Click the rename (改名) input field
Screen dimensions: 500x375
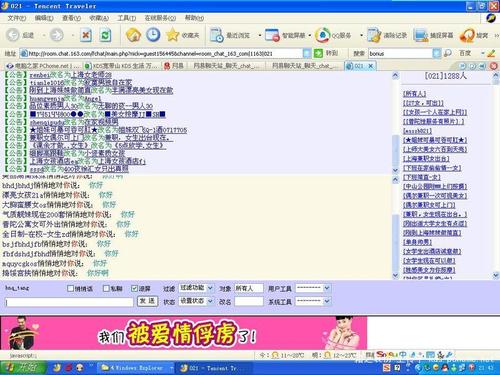[x=249, y=301]
